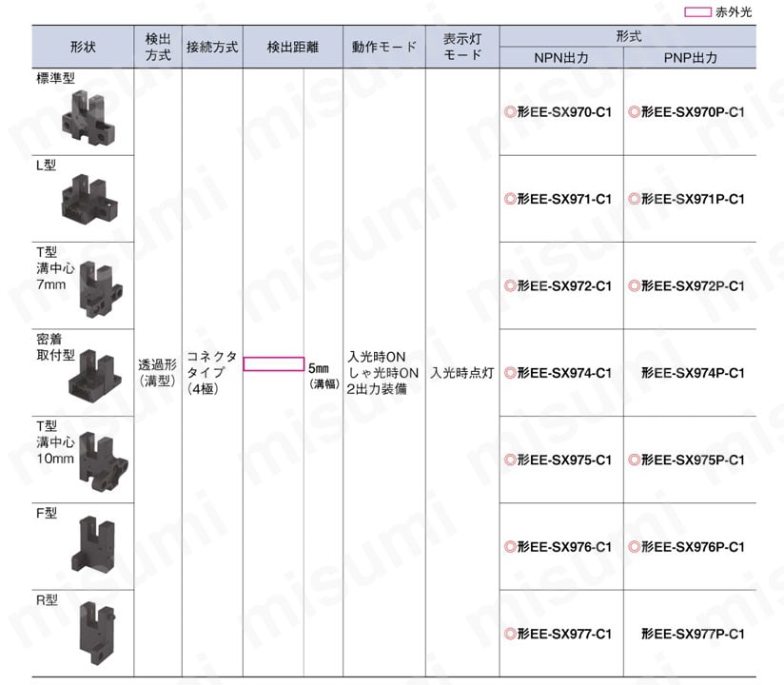Select model text 形EE-SX974P-C1
Viewport: 784px width, 685px height.
[693, 373]
